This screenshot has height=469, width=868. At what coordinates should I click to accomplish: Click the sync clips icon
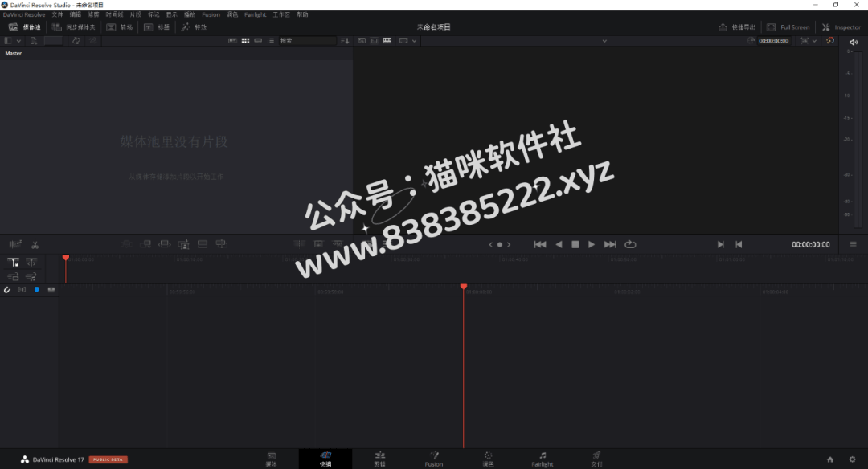(x=76, y=41)
